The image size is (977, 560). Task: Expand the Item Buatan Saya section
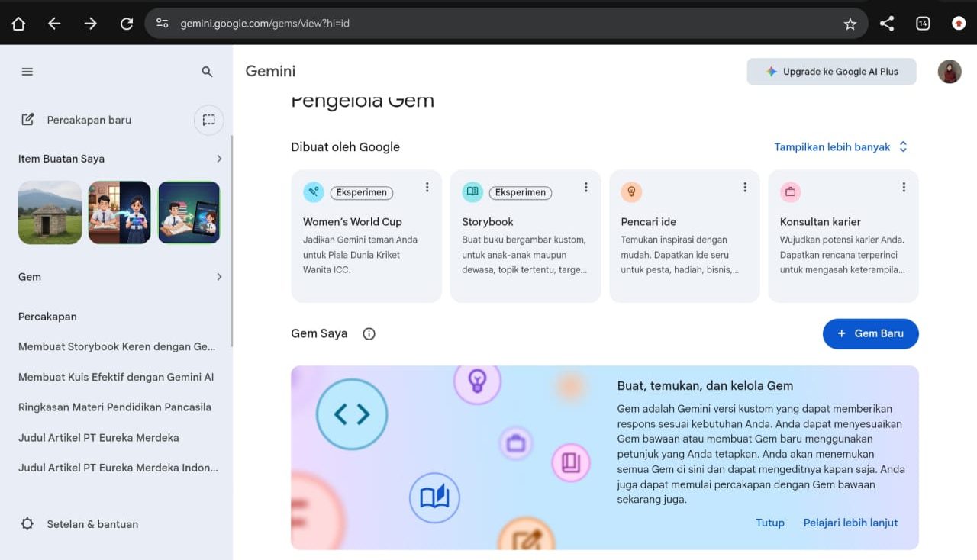pyautogui.click(x=219, y=159)
